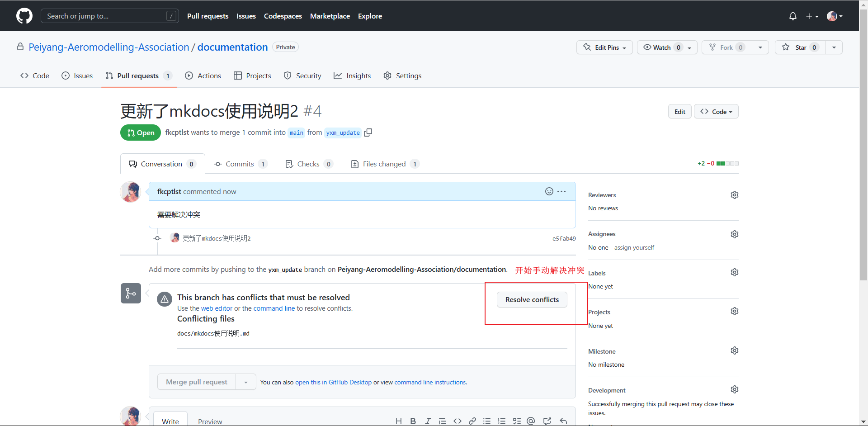The height and width of the screenshot is (426, 868).
Task: Click the Resolve conflicts button
Action: point(532,300)
